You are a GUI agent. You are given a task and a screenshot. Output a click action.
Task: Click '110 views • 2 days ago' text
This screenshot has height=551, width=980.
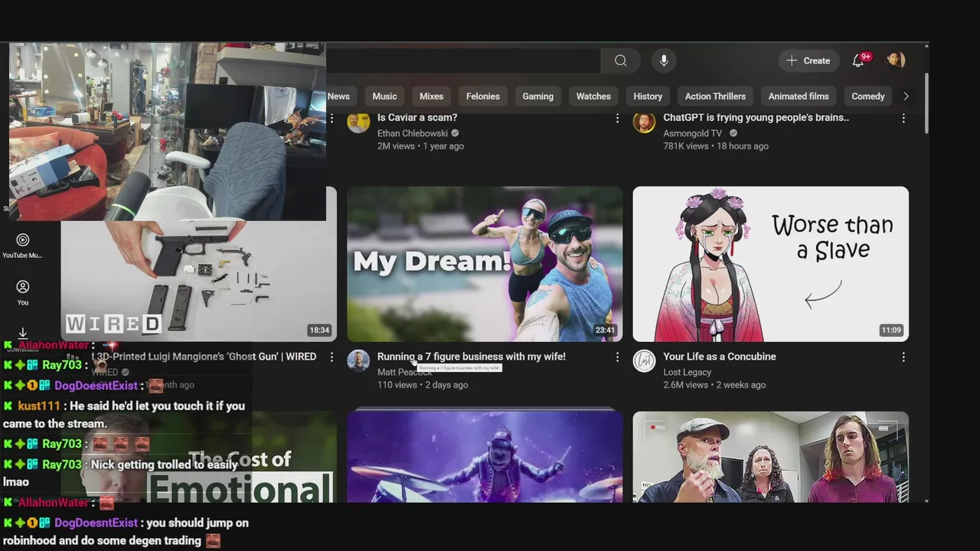[x=423, y=385]
